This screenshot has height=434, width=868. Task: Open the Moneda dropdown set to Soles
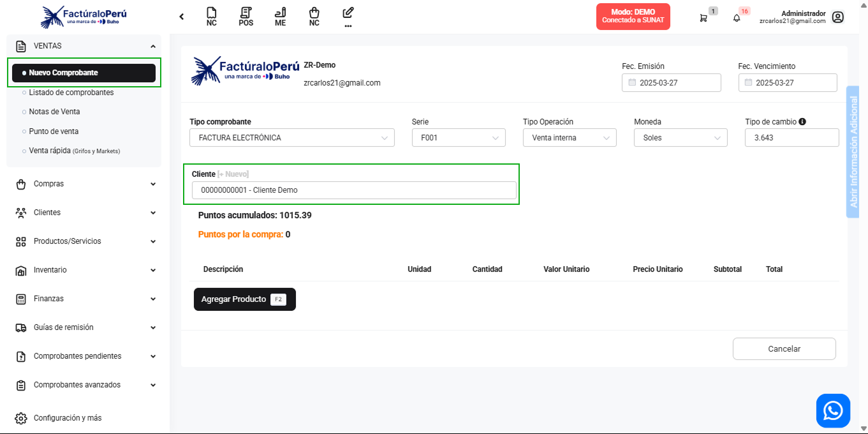point(680,137)
